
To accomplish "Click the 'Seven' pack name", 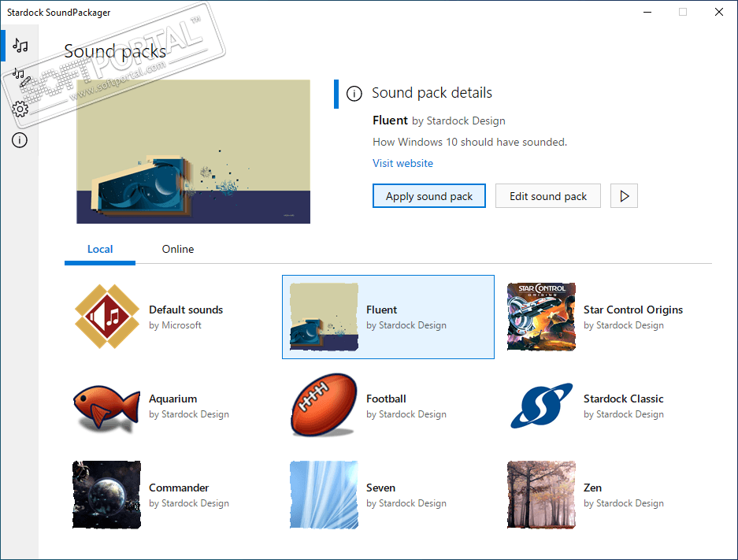I will click(380, 488).
